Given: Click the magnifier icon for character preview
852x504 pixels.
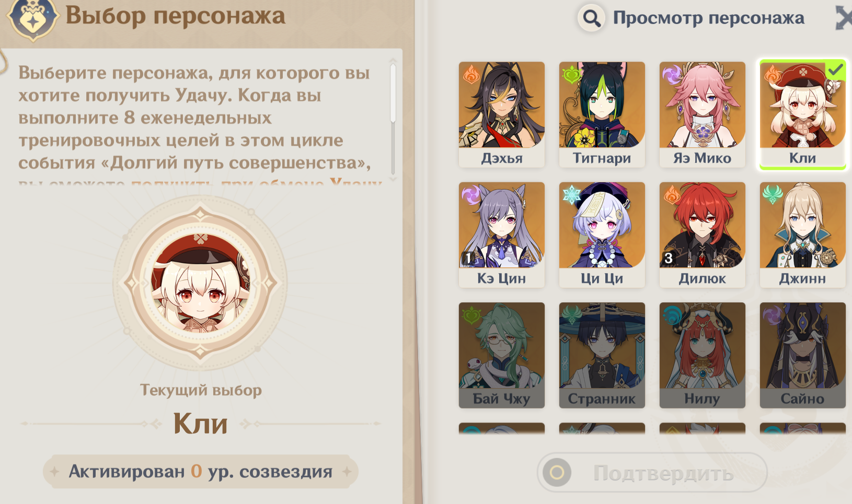Looking at the screenshot, I should coord(591,18).
